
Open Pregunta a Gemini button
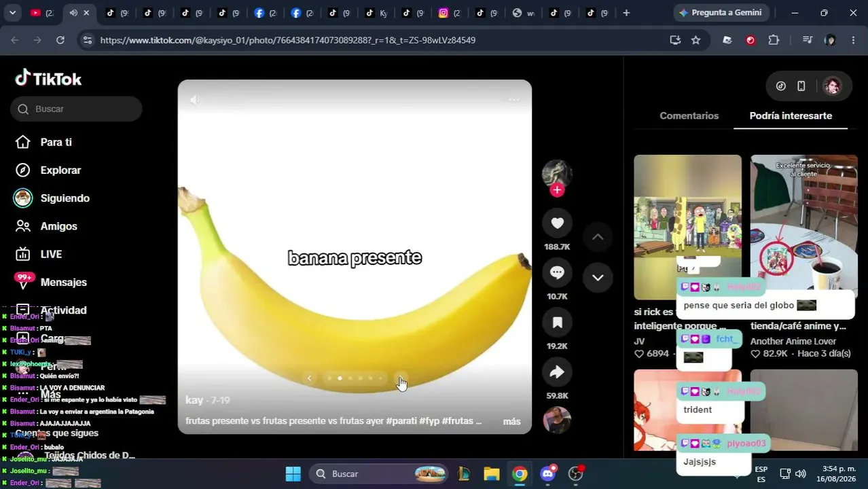pyautogui.click(x=721, y=13)
